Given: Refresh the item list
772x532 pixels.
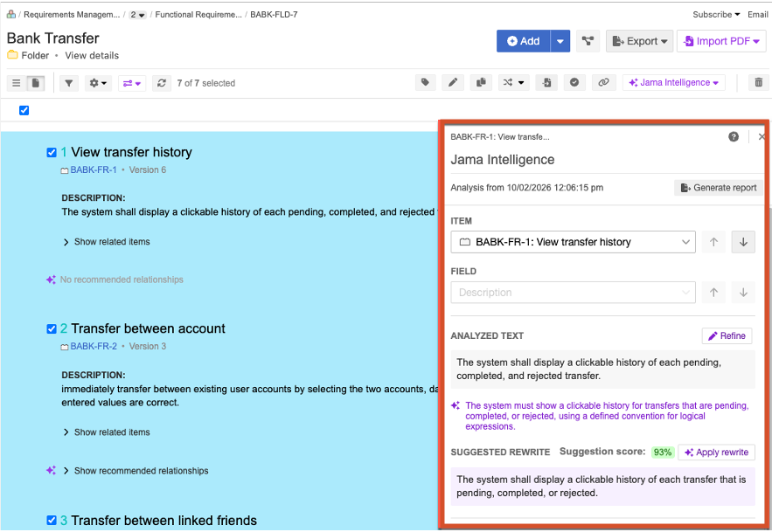Looking at the screenshot, I should coord(162,83).
